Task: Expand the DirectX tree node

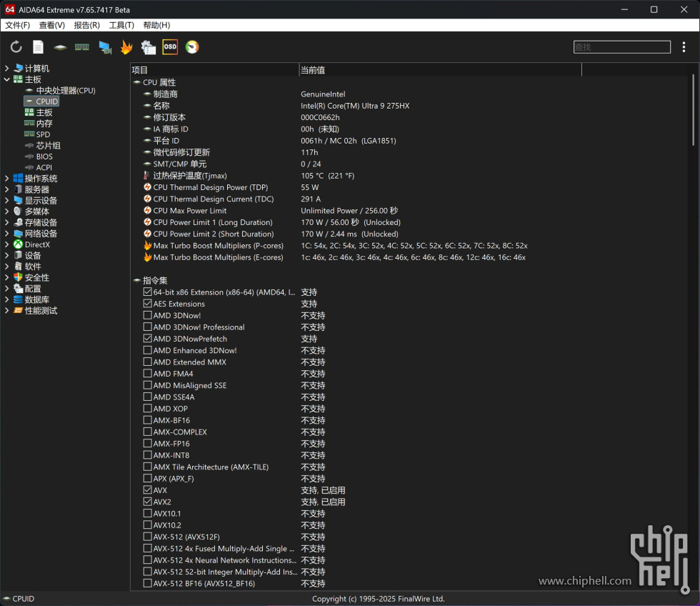Action: [x=6, y=244]
